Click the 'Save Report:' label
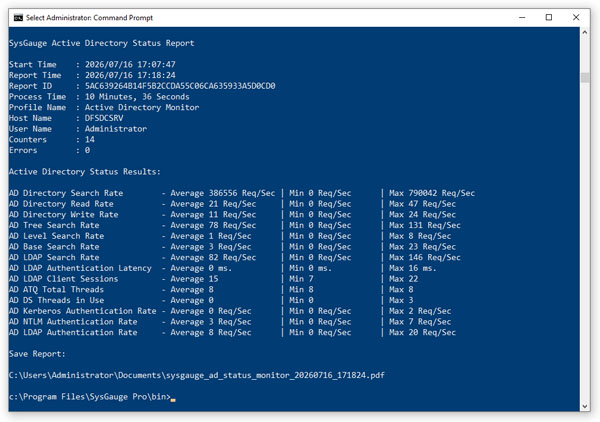 click(37, 354)
